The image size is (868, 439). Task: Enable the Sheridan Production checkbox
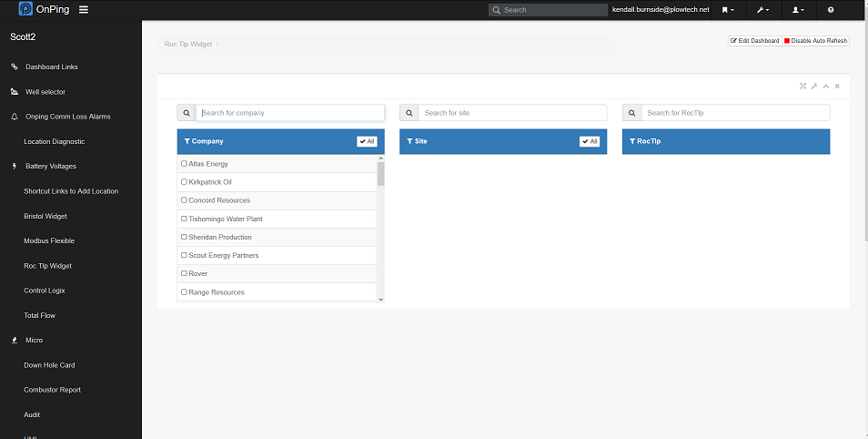(184, 237)
